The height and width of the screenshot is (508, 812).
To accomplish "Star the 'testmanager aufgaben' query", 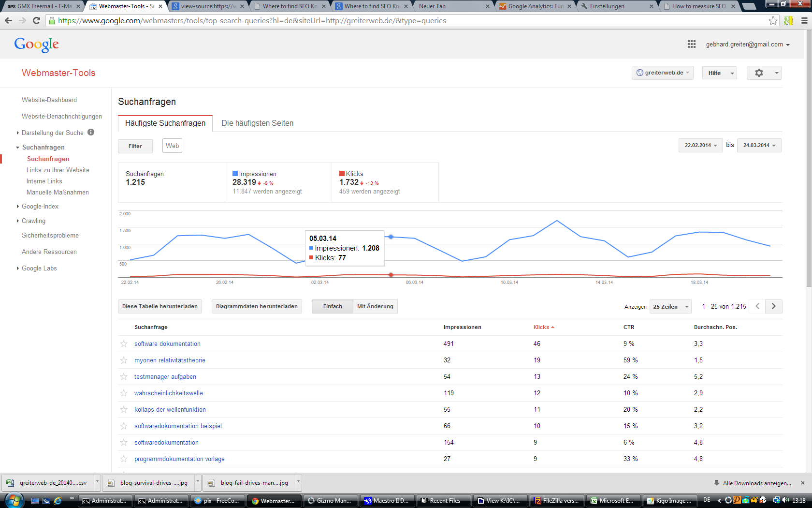I will pos(124,376).
